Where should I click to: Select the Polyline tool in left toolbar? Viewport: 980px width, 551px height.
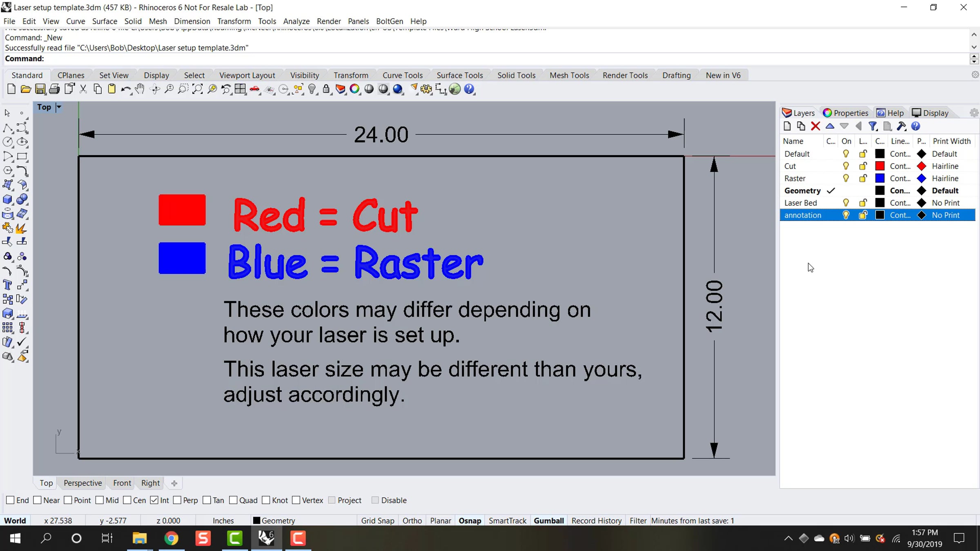tap(8, 128)
